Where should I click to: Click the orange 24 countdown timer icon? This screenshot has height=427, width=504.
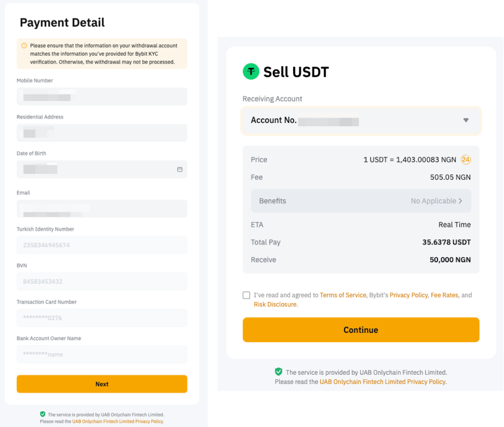pyautogui.click(x=466, y=160)
